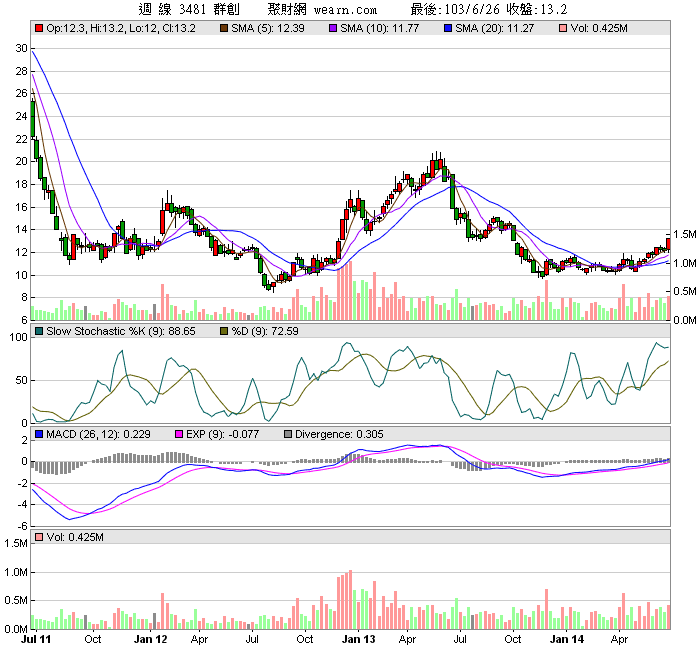Click the red OHLC legend swatch
The height and width of the screenshot is (650, 700).
39,28
